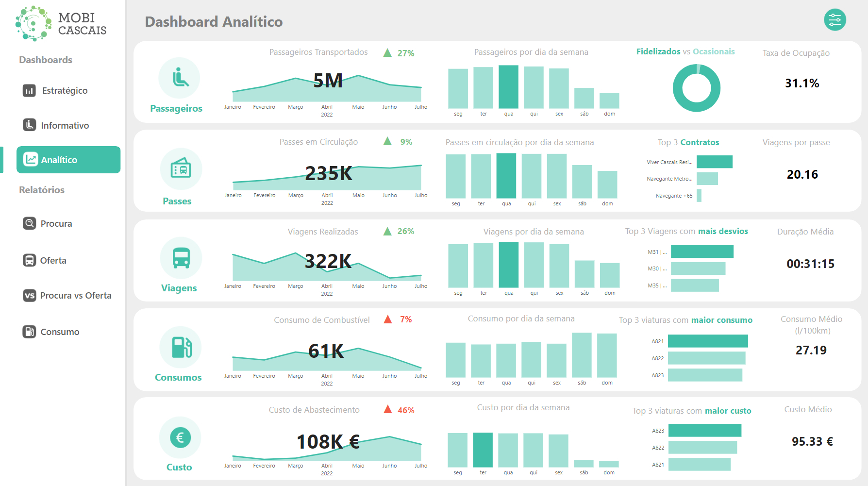
Task: Click the Informativo sidebar icon
Action: (29, 125)
